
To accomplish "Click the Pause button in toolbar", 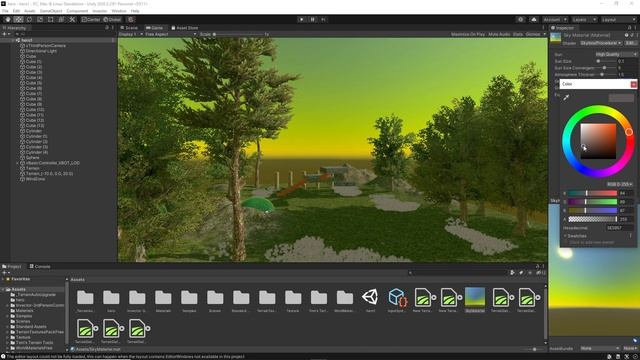I will pos(313,19).
